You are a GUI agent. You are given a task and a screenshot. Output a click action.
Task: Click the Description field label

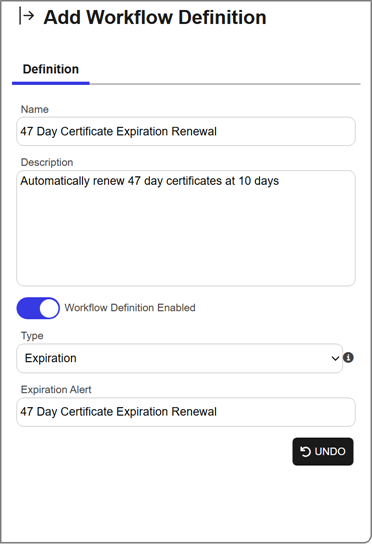coord(47,162)
